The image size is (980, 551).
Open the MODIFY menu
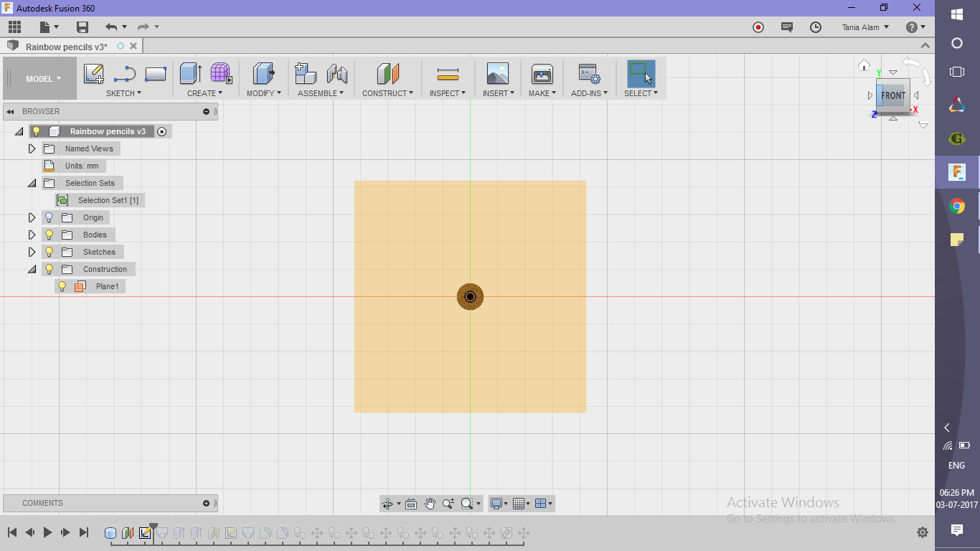click(x=263, y=93)
